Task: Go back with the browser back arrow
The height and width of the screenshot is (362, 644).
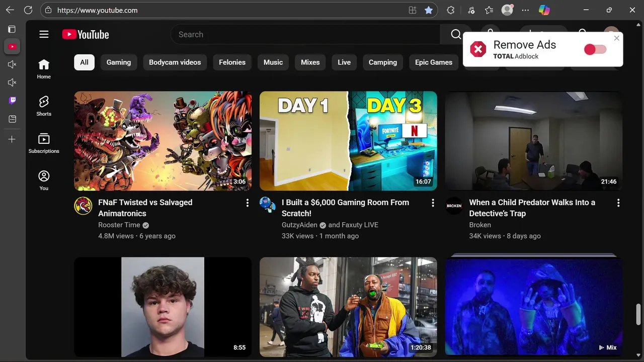Action: tap(10, 10)
